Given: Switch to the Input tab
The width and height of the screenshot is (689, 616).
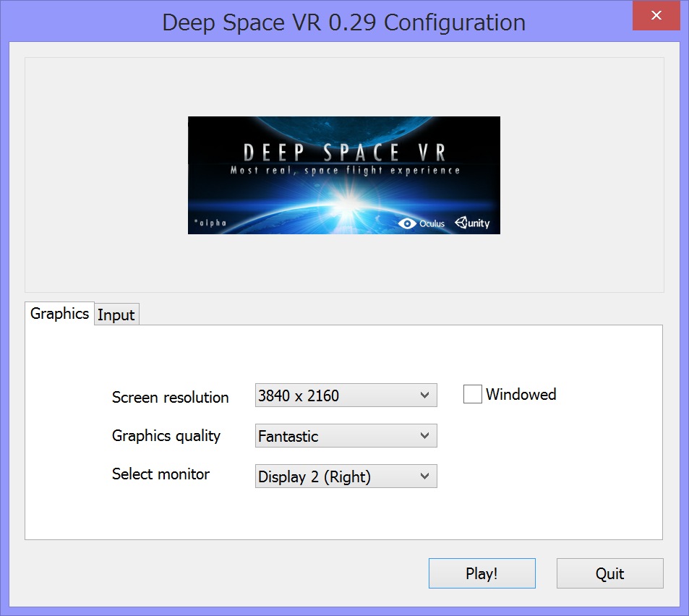Looking at the screenshot, I should [x=116, y=315].
